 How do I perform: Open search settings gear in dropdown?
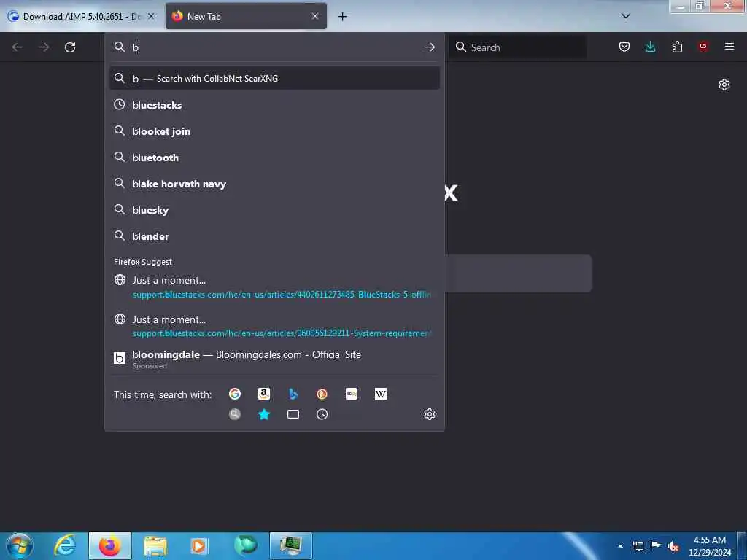point(430,414)
